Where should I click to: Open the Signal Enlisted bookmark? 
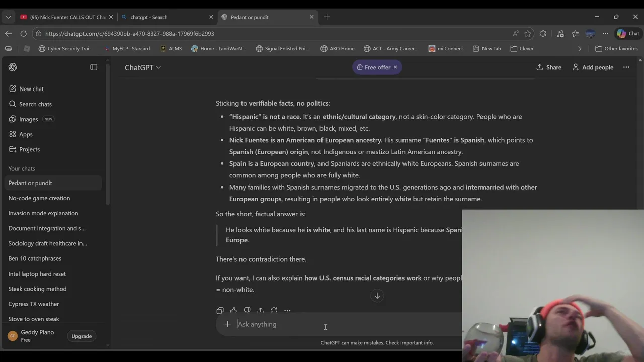coord(282,49)
